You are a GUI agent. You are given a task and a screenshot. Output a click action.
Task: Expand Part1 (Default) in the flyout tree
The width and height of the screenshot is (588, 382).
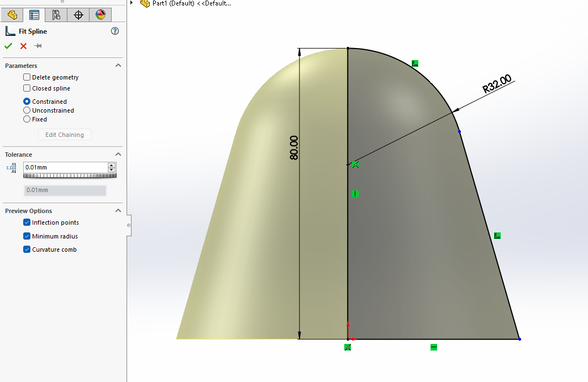(130, 3)
